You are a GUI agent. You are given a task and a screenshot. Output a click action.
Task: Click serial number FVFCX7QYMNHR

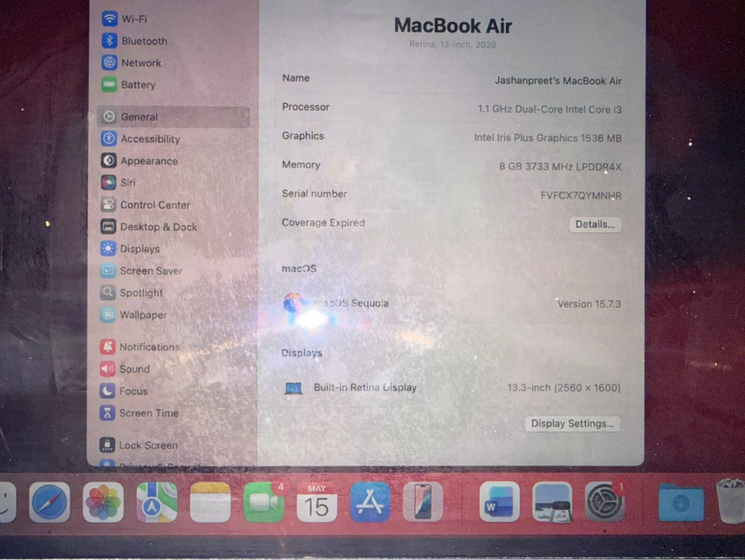(581, 196)
